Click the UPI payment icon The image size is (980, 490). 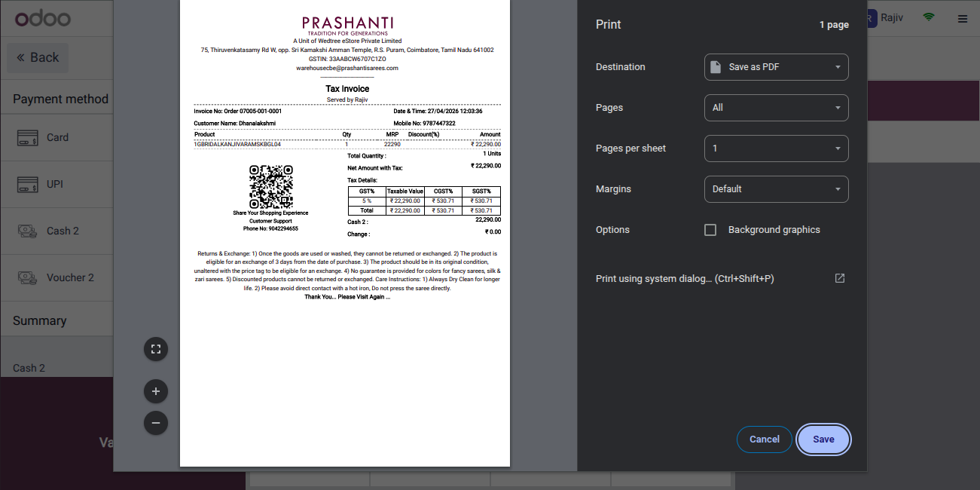[x=29, y=184]
